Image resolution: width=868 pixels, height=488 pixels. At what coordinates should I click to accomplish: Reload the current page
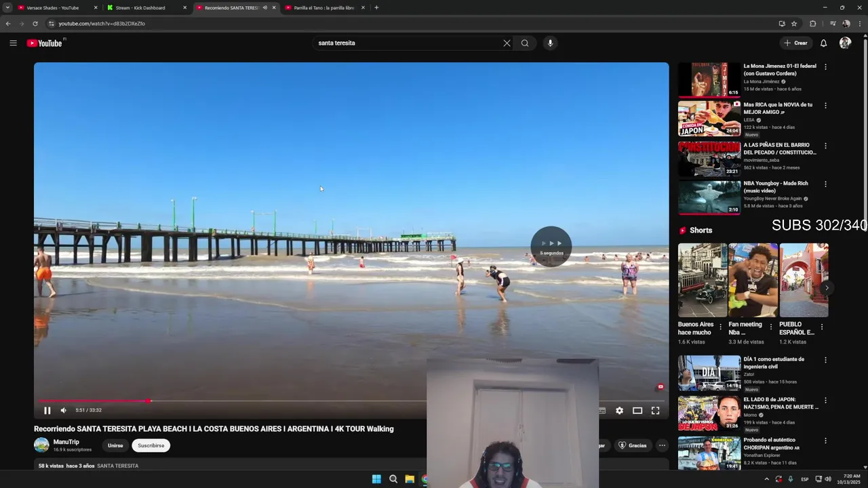(x=35, y=24)
